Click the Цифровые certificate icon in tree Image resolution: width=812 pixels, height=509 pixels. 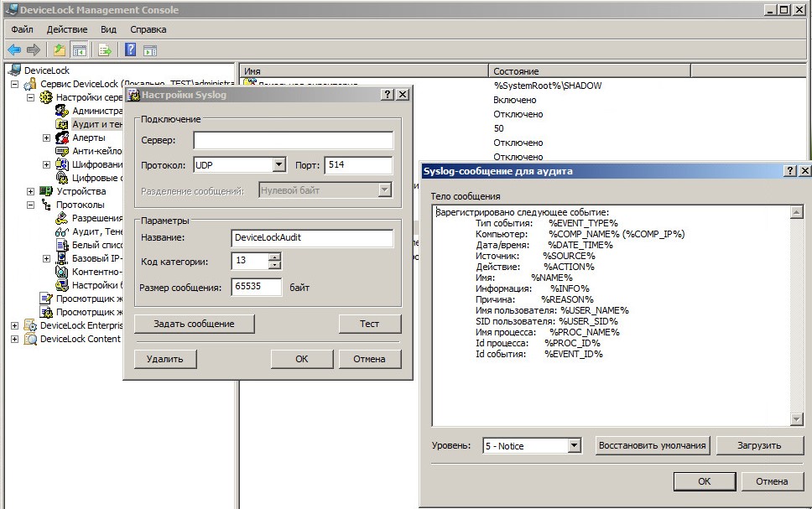(62, 178)
